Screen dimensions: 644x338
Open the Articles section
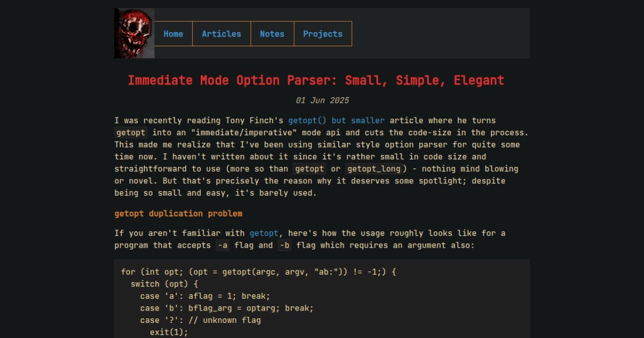coord(221,34)
